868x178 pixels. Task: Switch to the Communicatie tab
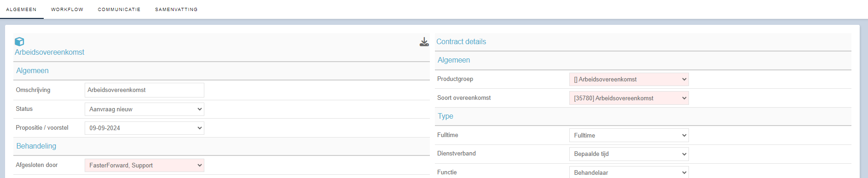click(119, 9)
